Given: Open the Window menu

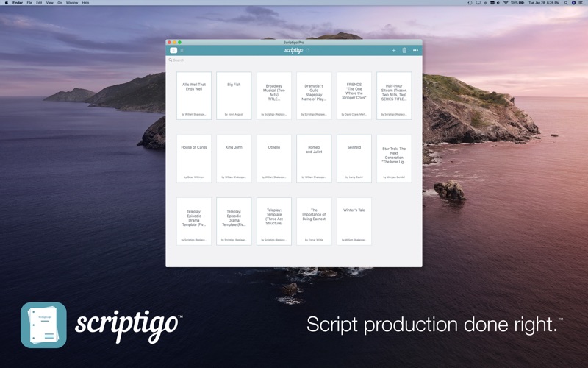Looking at the screenshot, I should (72, 3).
